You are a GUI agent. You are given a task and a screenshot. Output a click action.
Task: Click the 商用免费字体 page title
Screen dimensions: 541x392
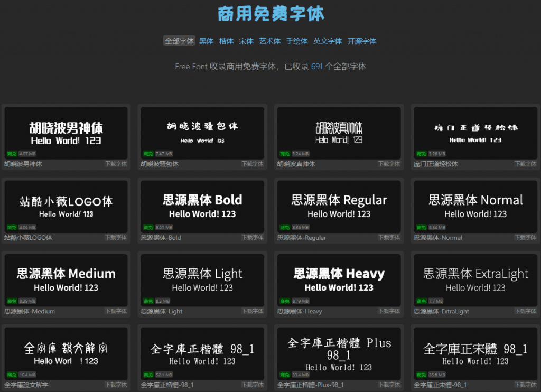(271, 14)
